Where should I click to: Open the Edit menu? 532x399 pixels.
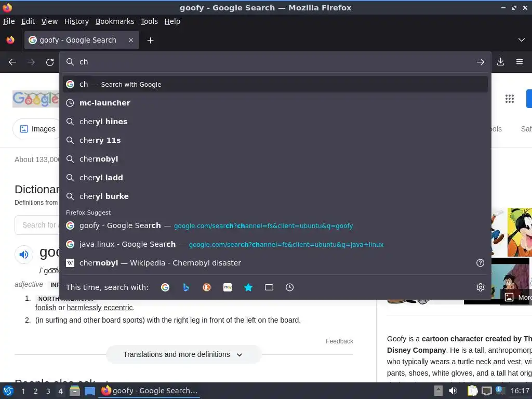point(28,21)
